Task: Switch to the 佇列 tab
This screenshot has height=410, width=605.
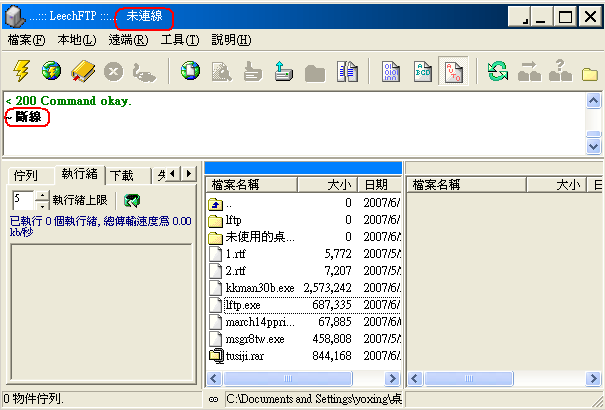Action: pos(25,175)
